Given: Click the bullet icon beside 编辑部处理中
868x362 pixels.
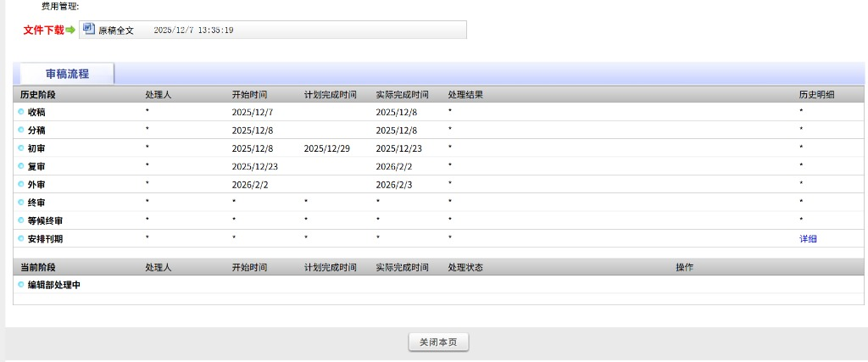Looking at the screenshot, I should 21,285.
